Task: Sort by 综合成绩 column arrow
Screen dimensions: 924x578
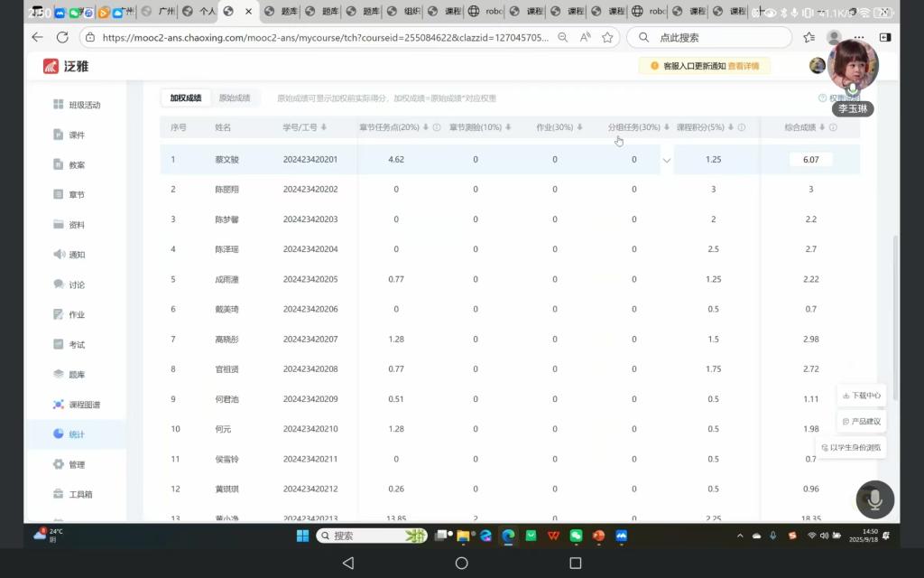Action: (821, 127)
